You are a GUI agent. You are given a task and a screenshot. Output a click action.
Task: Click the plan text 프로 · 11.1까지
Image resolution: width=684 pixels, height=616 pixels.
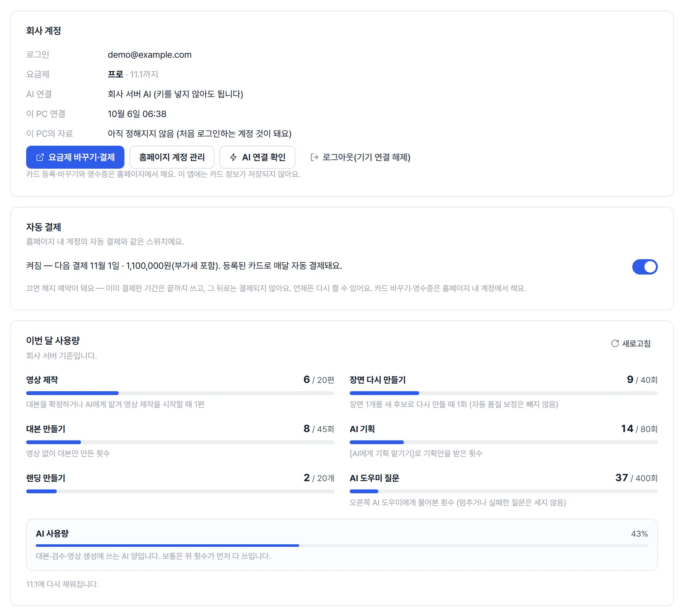coord(133,74)
